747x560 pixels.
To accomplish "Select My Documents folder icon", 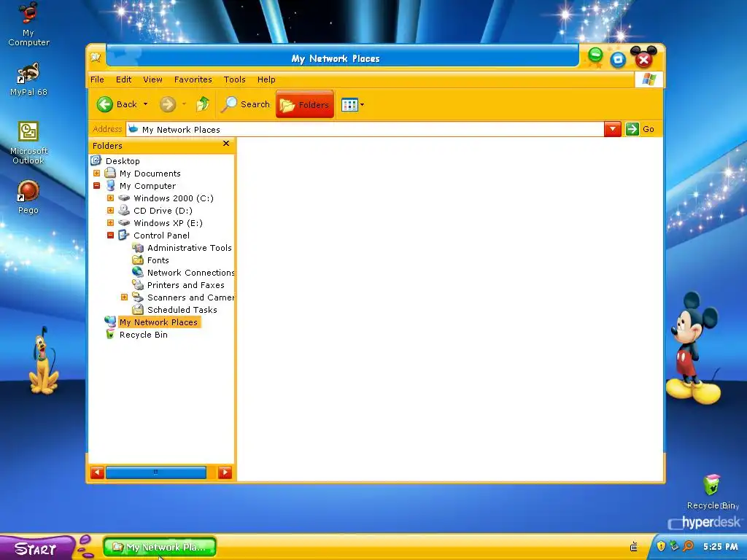I will 110,173.
